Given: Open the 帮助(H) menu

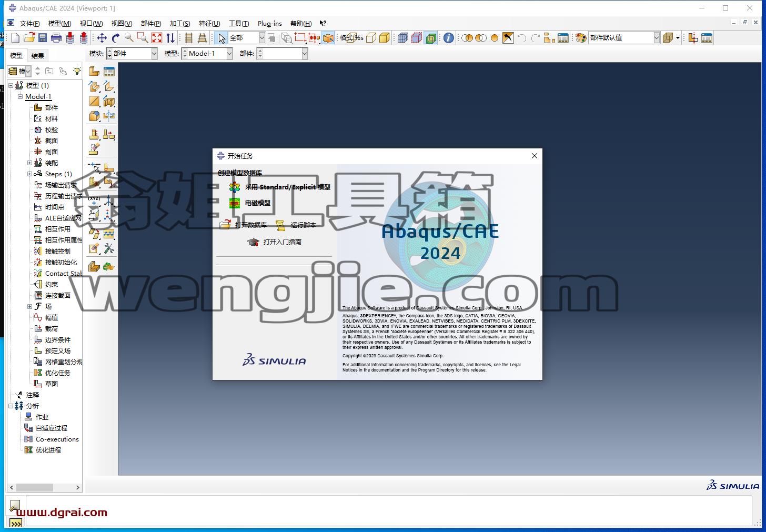Looking at the screenshot, I should [x=301, y=23].
